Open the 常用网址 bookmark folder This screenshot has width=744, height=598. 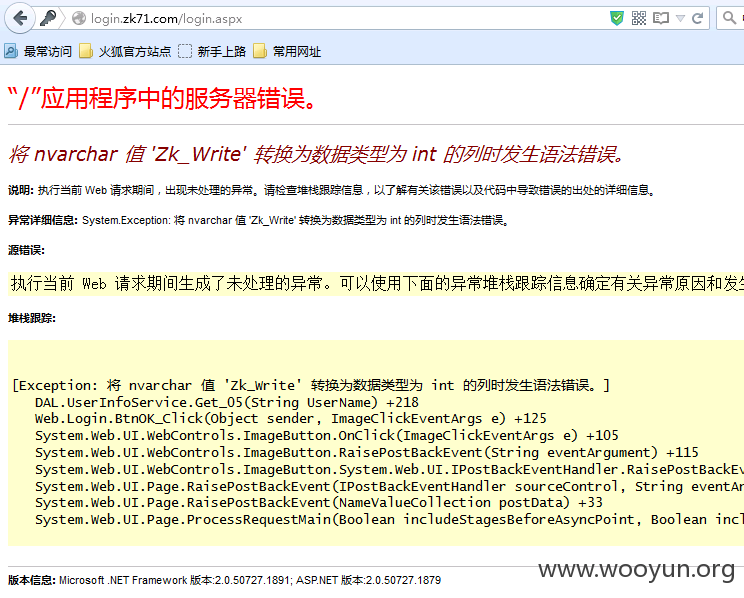click(x=287, y=51)
